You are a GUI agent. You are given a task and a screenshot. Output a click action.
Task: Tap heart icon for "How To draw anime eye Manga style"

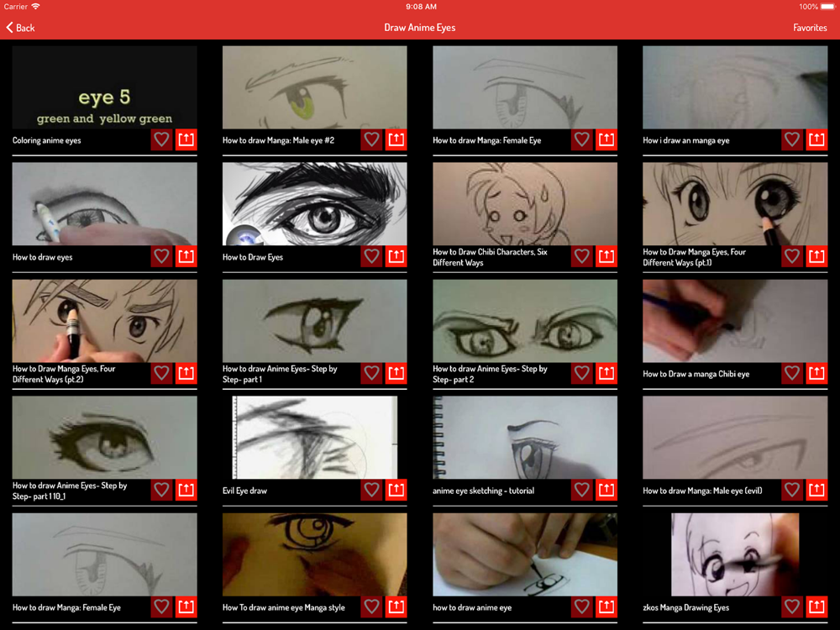coord(371,607)
